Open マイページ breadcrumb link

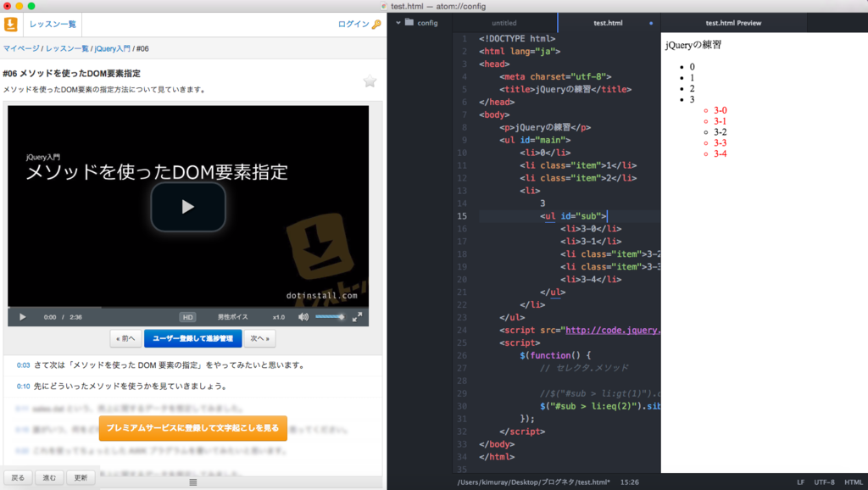tap(21, 48)
